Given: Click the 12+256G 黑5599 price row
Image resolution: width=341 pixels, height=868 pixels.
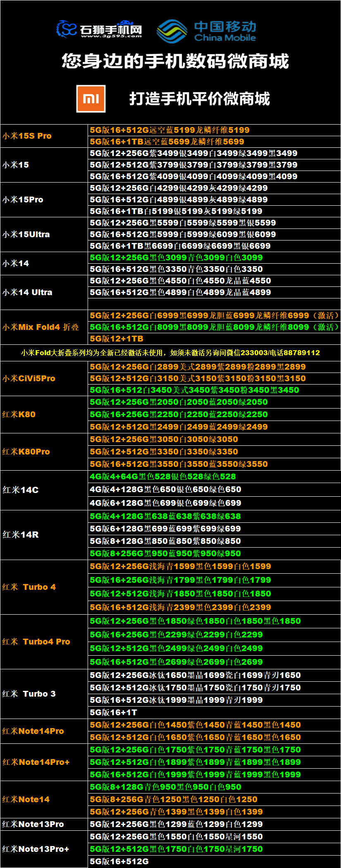Looking at the screenshot, I should (215, 223).
